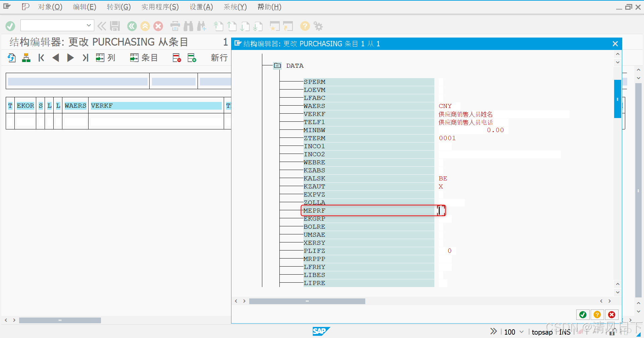Click the session menu icon at top left
The width and height of the screenshot is (644, 338).
[7, 6]
